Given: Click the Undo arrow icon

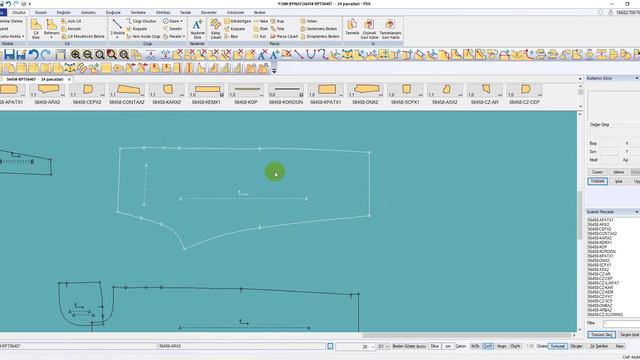Looking at the screenshot, I should tap(34, 54).
